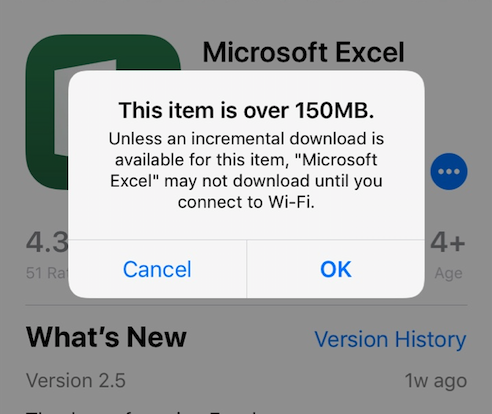Viewport: 492px width, 414px height.
Task: Tap the 4+ age rating value
Action: tap(448, 242)
